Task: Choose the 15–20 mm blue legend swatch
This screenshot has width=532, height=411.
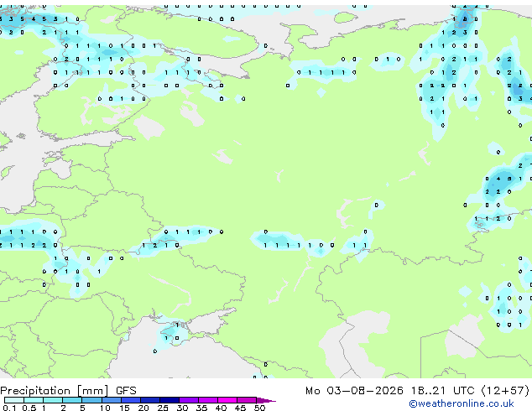Action: 131,400
